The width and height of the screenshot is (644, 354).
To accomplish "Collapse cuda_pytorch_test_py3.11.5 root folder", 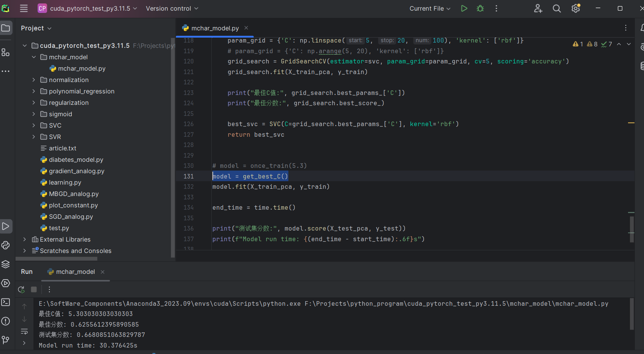I will click(25, 46).
